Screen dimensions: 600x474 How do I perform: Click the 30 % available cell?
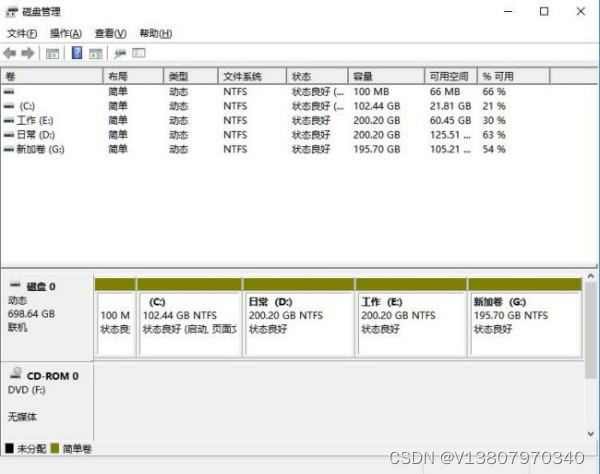494,121
